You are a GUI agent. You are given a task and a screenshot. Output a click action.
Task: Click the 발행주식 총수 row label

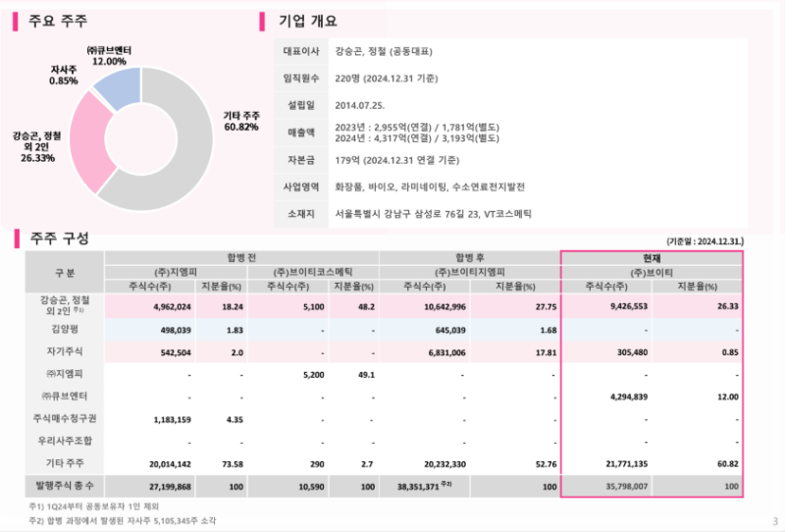[64, 486]
